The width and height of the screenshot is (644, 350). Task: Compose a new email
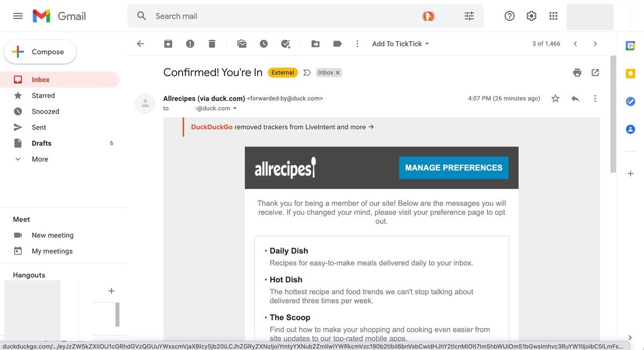pos(40,52)
